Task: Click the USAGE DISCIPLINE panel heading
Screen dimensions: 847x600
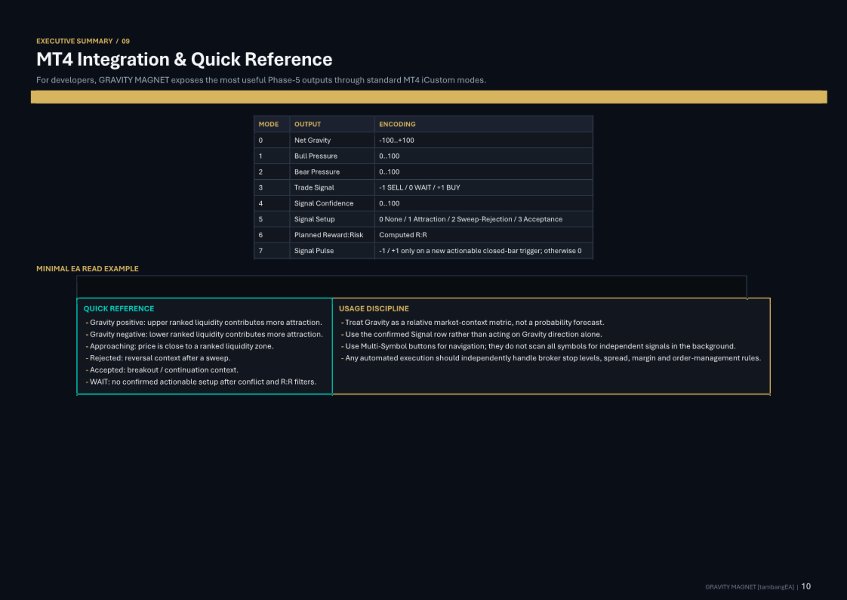Action: point(374,308)
